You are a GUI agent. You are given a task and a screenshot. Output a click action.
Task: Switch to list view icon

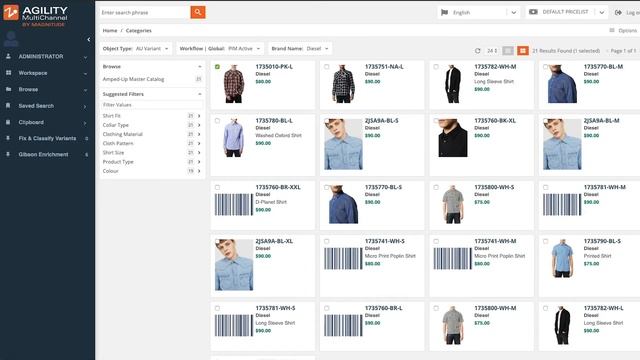coord(508,51)
